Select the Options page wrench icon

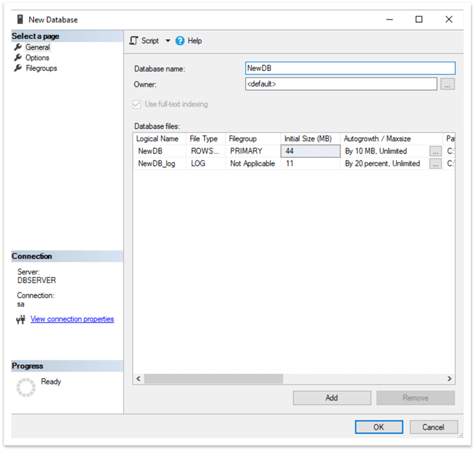[x=18, y=58]
